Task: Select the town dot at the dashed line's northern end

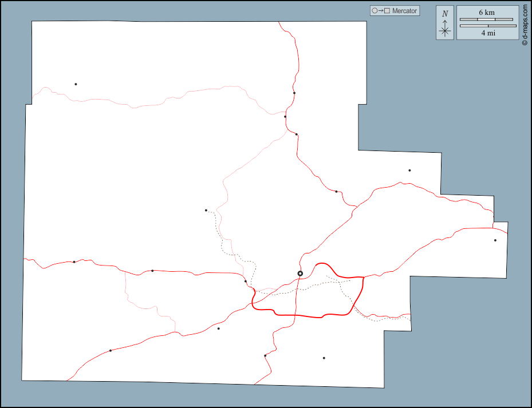Action: coord(206,210)
